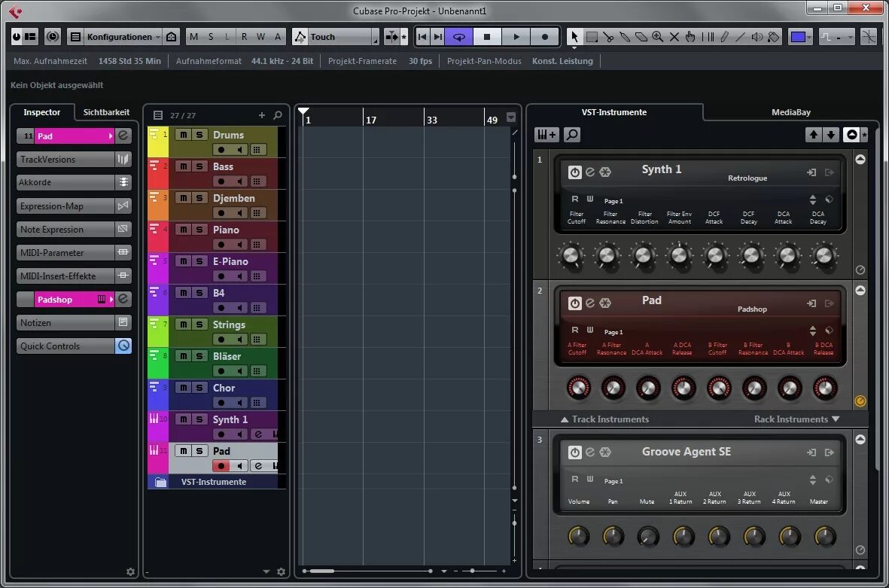Click the transport Record button
889x588 pixels.
(x=545, y=37)
